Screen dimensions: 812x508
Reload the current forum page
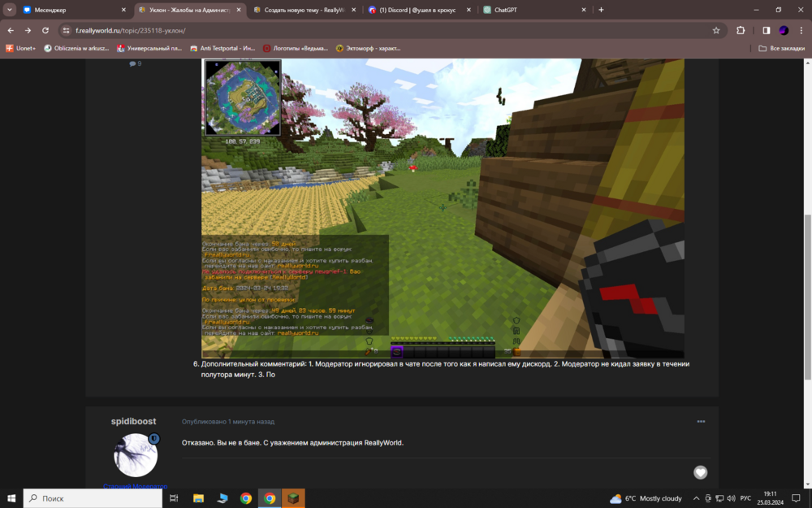point(45,31)
